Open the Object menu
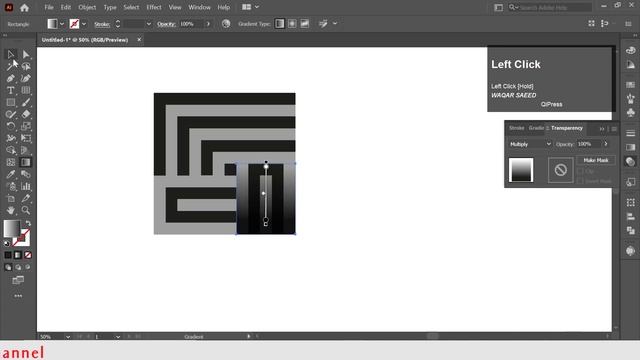Screen dimensions: 640x360 (x=87, y=7)
